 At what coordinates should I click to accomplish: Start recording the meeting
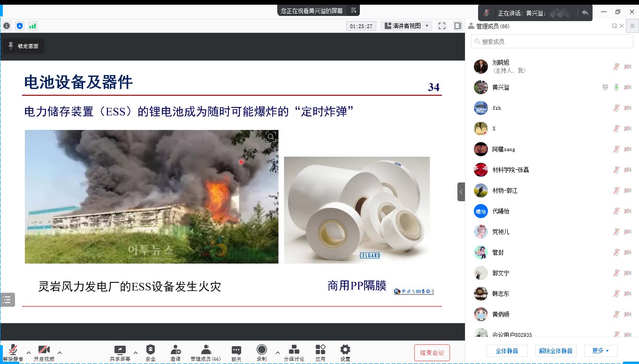[x=261, y=353]
